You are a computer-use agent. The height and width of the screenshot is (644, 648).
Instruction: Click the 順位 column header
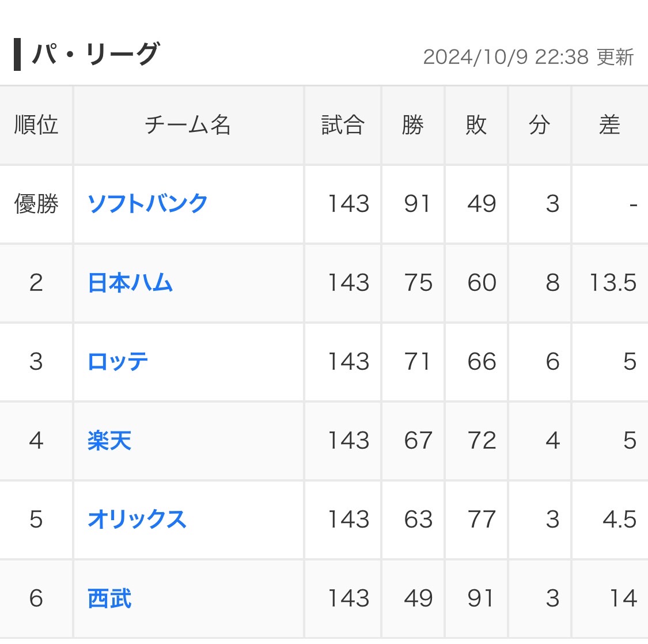[x=36, y=125]
